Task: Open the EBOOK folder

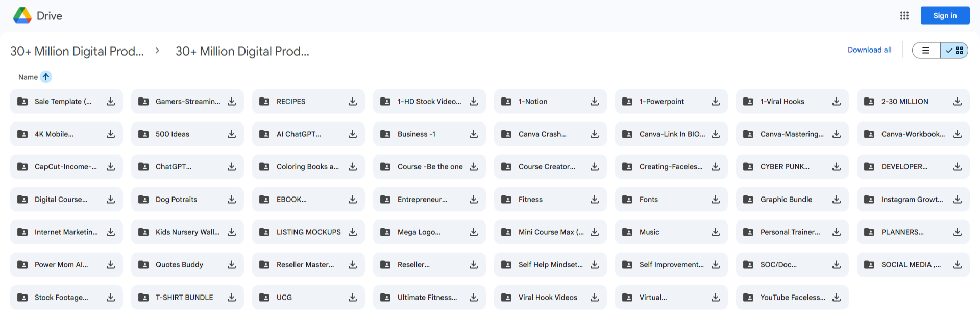Action: (x=308, y=200)
